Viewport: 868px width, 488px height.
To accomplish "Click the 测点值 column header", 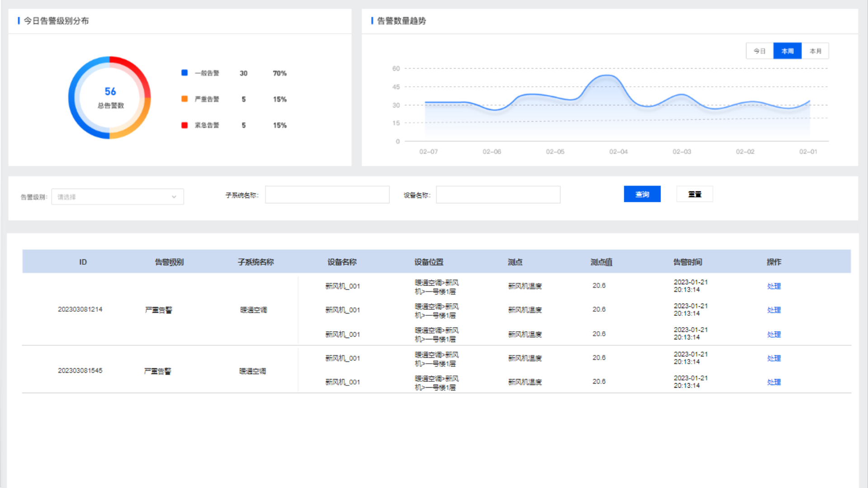I will (601, 262).
